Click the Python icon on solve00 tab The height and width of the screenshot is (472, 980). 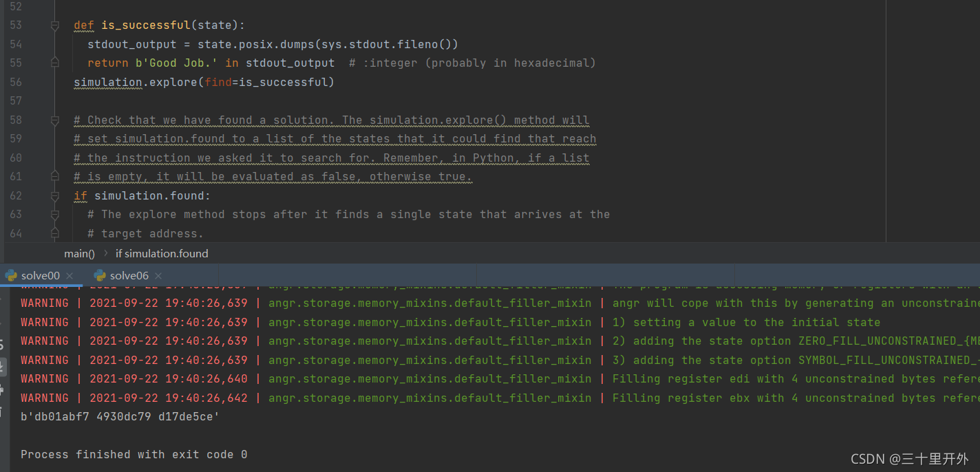[11, 275]
